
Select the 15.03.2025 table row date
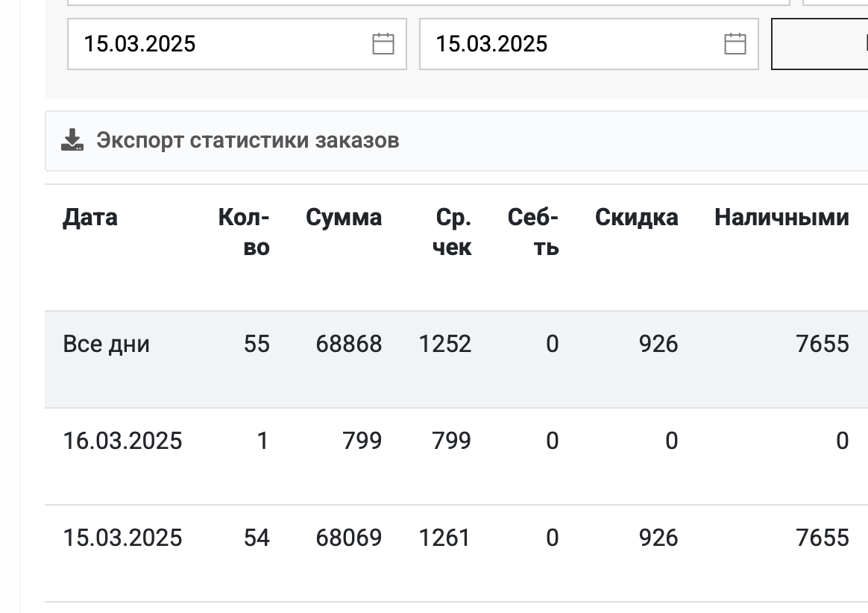pos(122,538)
